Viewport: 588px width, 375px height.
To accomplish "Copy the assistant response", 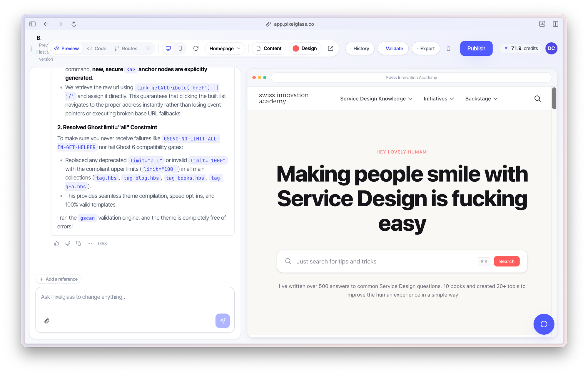I will pyautogui.click(x=78, y=243).
